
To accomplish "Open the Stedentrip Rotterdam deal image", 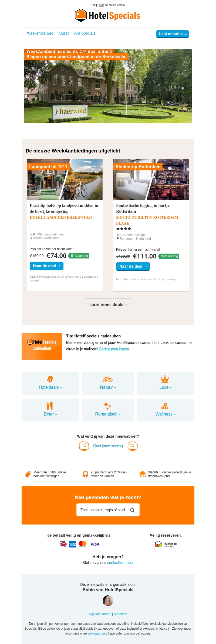I will tap(151, 180).
